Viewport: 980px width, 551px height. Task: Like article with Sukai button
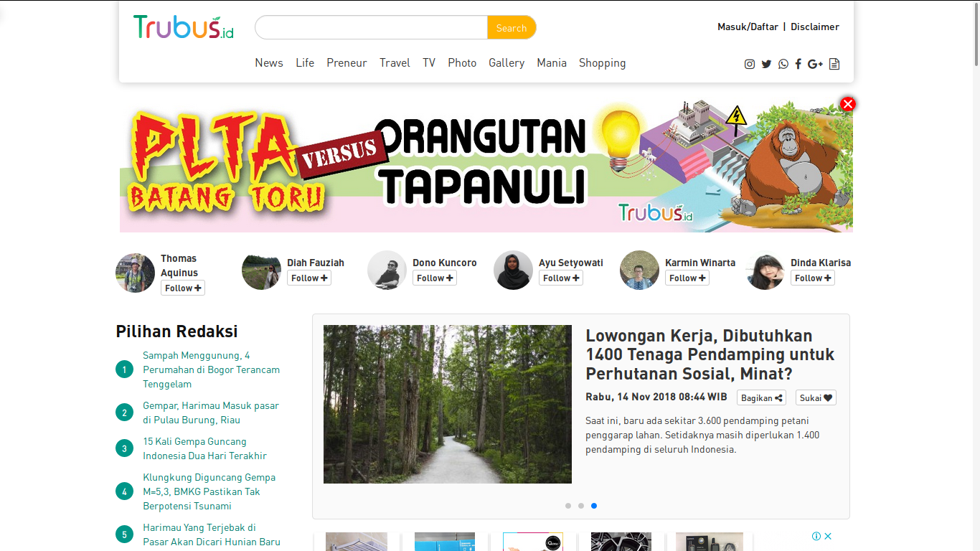pyautogui.click(x=816, y=397)
